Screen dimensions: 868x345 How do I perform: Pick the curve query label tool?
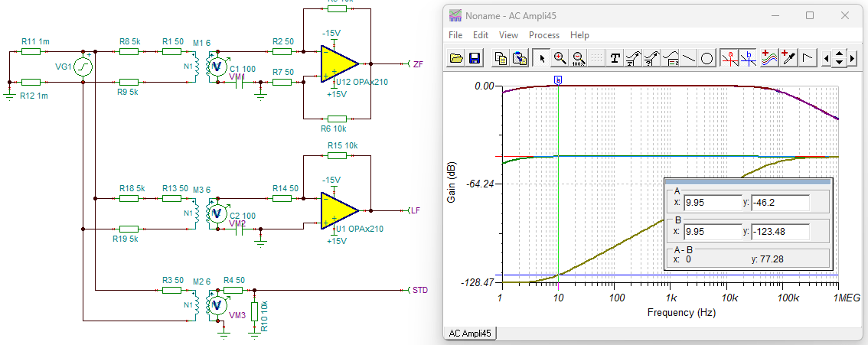652,58
